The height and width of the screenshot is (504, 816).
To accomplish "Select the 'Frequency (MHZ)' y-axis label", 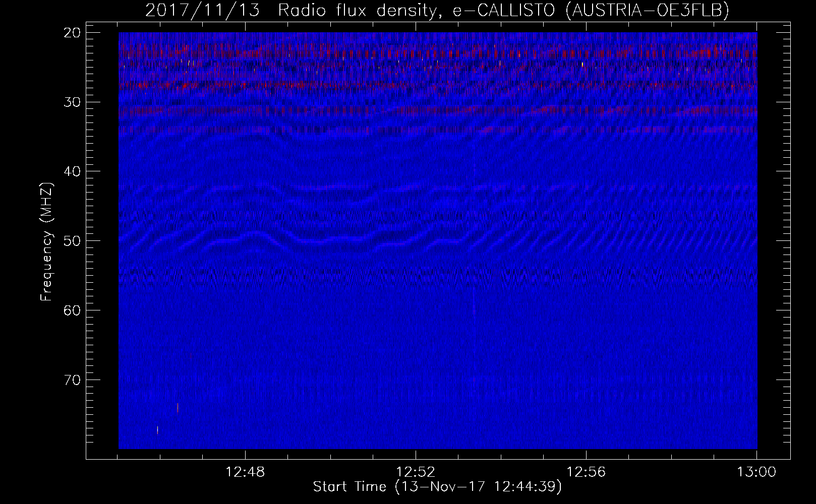I will click(x=46, y=242).
